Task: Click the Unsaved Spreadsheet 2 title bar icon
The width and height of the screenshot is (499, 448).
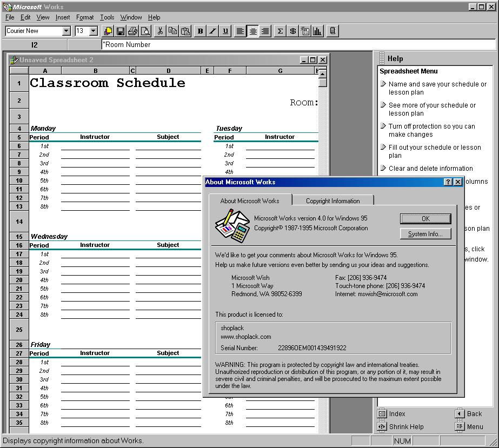Action: tap(14, 60)
